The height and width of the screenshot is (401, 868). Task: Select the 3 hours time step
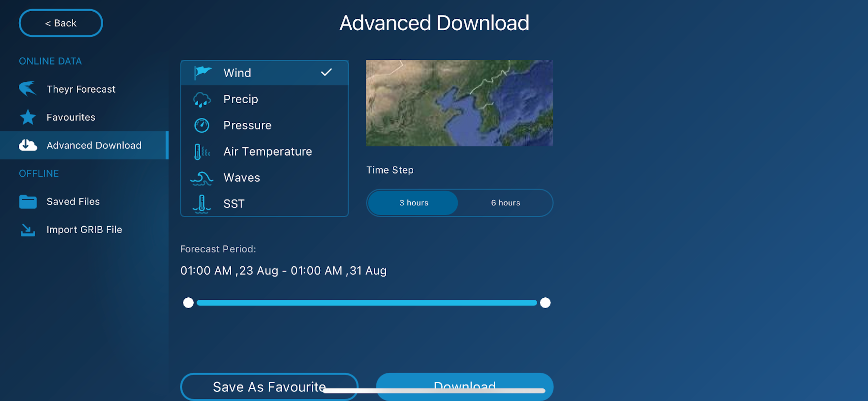[413, 203]
